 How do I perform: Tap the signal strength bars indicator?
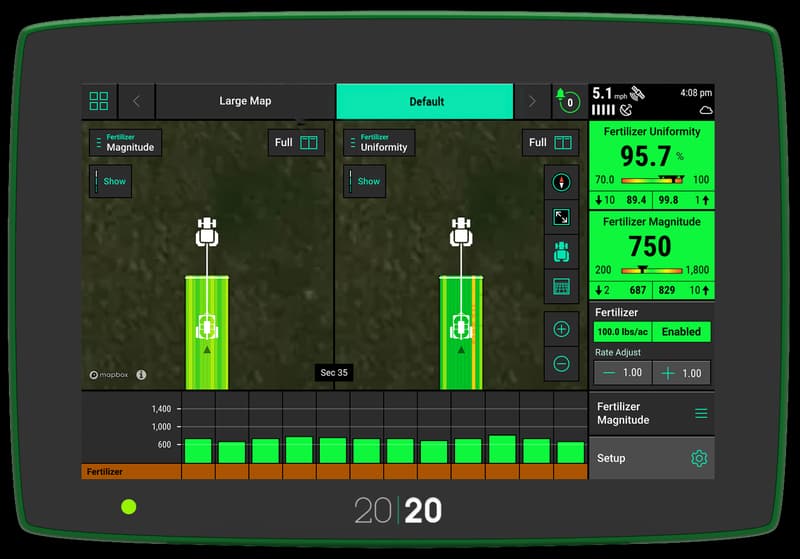(x=603, y=110)
